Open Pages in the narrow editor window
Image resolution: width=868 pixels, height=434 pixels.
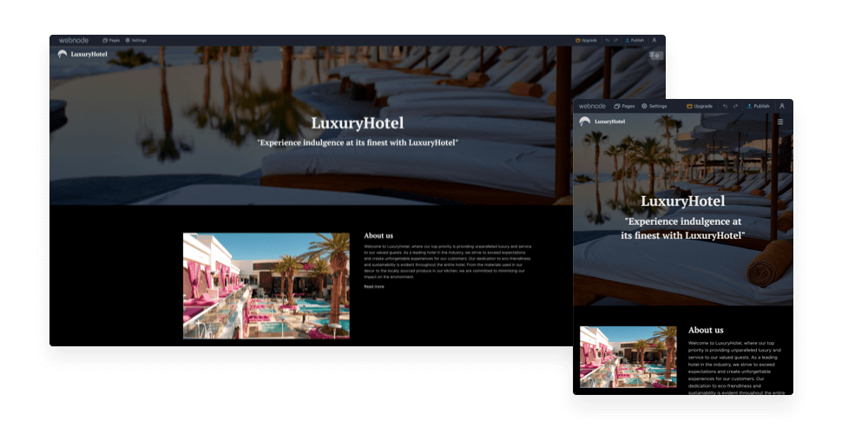[624, 106]
